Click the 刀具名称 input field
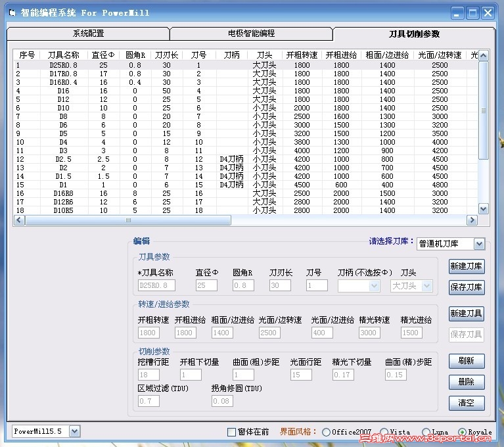Image resolution: width=504 pixels, height=447 pixels. [156, 285]
